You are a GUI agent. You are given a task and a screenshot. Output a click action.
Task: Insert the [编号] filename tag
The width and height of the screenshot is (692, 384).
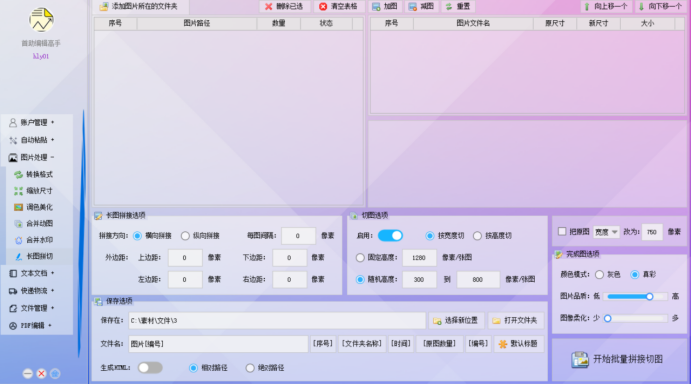pos(478,344)
